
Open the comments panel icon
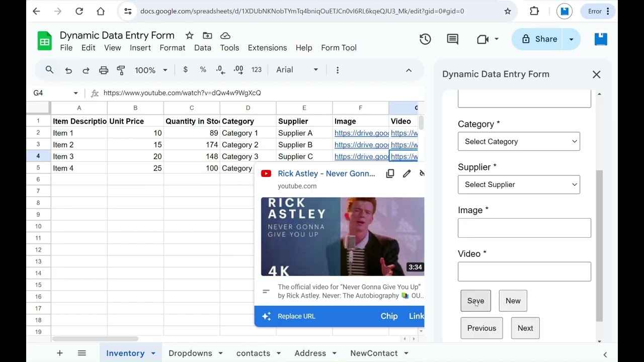point(452,39)
